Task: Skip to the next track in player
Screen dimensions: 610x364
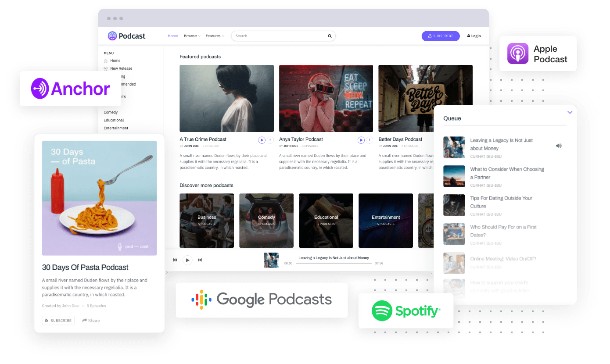Action: (200, 260)
